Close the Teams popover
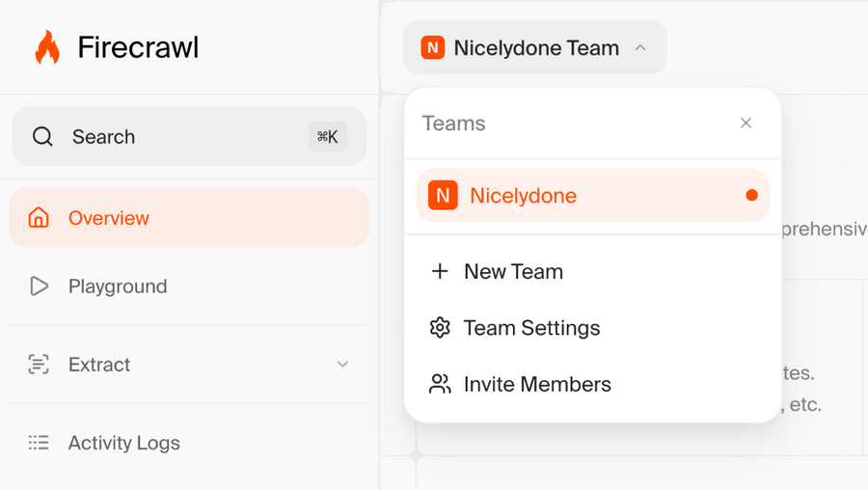Image resolution: width=868 pixels, height=490 pixels. click(x=746, y=123)
